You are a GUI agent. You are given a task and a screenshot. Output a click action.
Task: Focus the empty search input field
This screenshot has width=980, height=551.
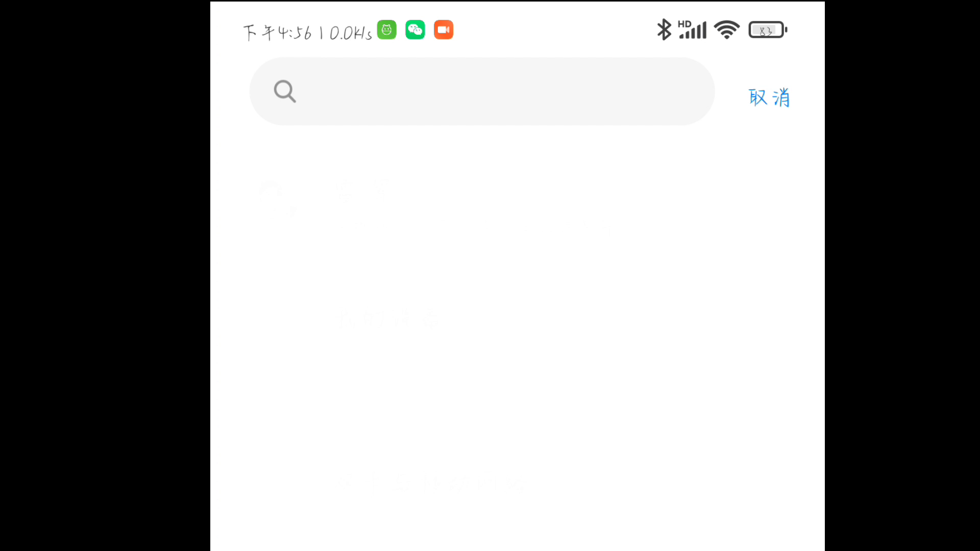[482, 91]
